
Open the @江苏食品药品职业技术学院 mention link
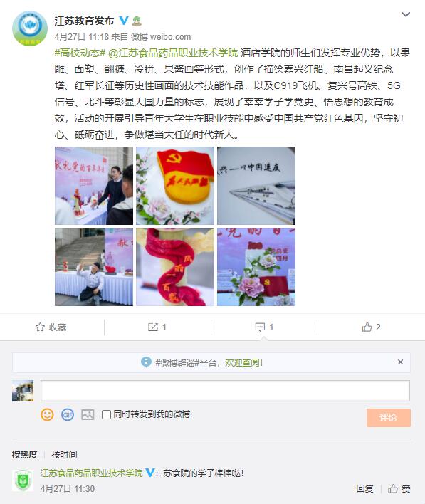(x=173, y=53)
